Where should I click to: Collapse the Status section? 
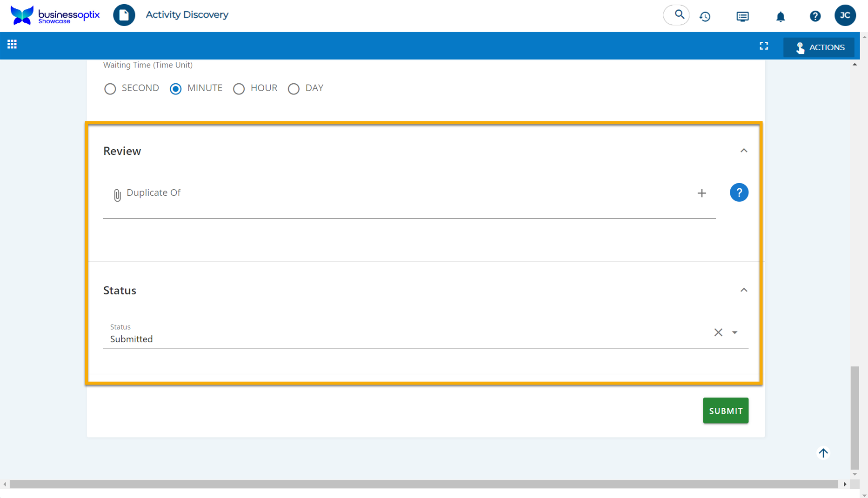(744, 290)
